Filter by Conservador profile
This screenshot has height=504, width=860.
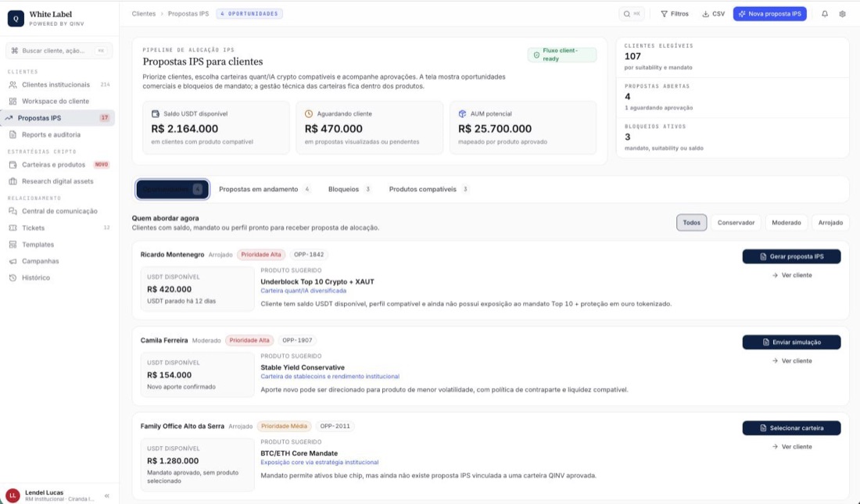pos(736,223)
